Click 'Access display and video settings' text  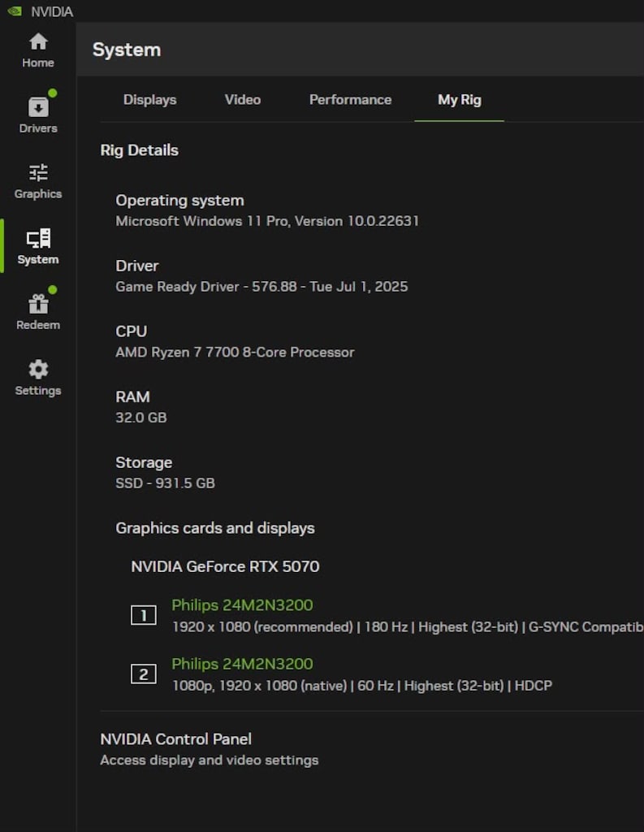209,760
